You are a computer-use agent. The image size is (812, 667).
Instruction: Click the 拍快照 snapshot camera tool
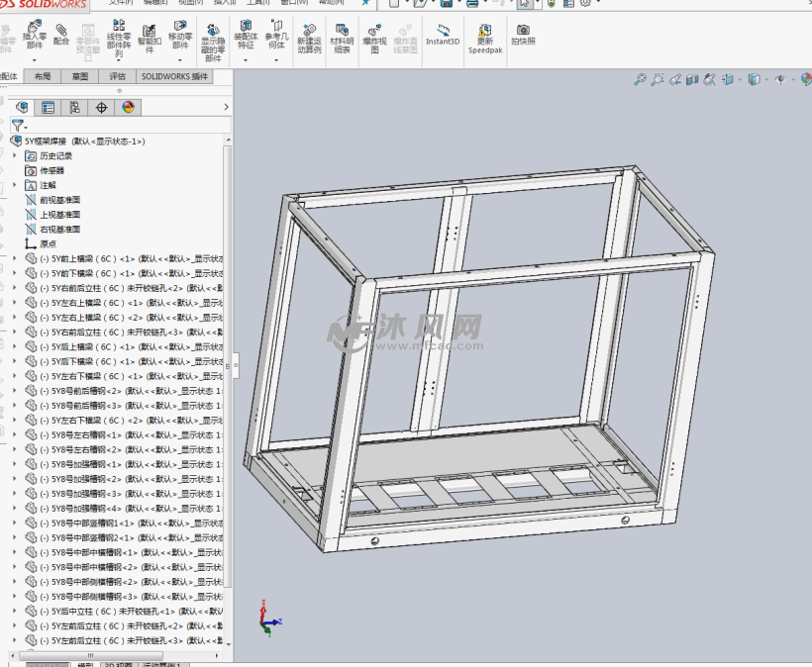(x=523, y=35)
